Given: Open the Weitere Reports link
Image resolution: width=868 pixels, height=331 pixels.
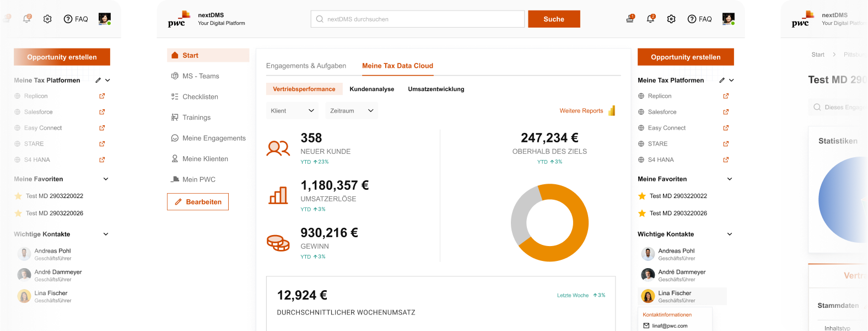Looking at the screenshot, I should tap(581, 111).
